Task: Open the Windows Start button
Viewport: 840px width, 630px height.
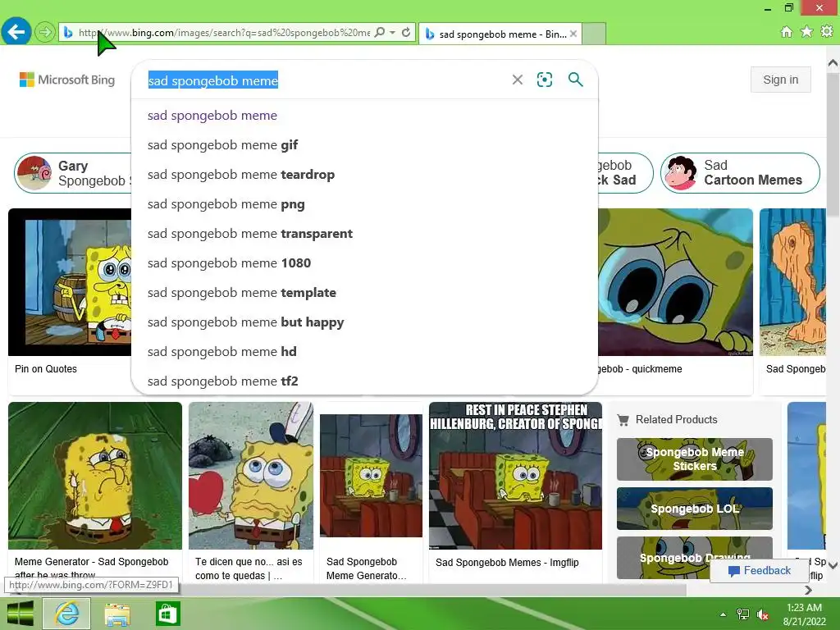Action: [21, 614]
